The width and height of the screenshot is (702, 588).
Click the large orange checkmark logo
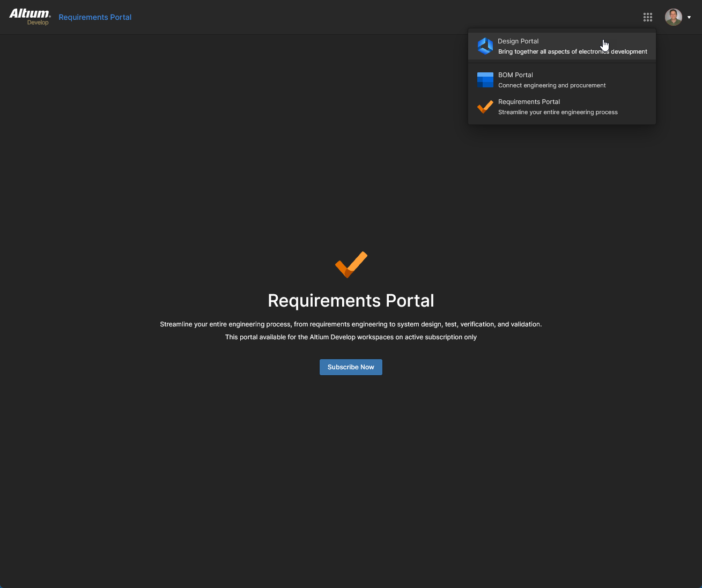tap(351, 265)
